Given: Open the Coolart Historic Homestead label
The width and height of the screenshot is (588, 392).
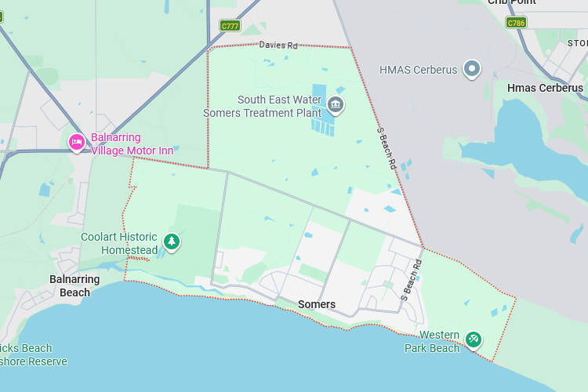Looking at the screenshot, I should pyautogui.click(x=119, y=244).
